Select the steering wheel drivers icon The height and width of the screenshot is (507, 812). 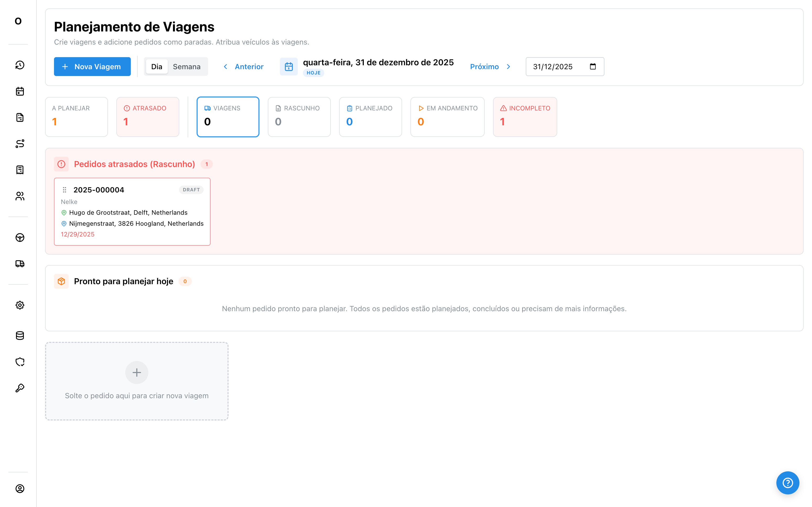tap(19, 238)
